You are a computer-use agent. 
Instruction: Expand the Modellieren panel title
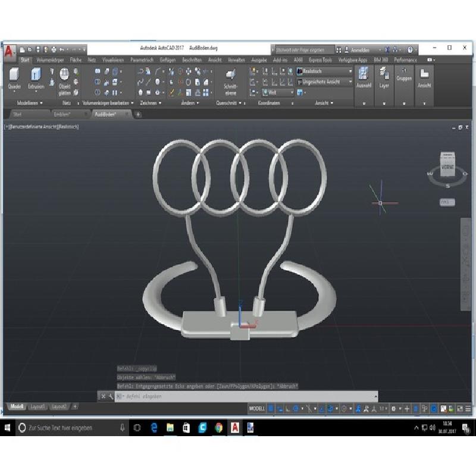(30, 103)
